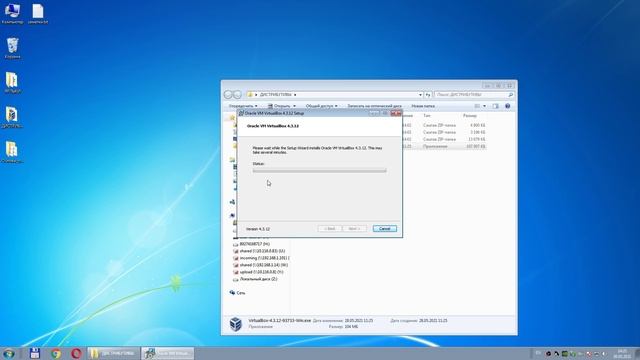Open the Computer desktop icon
This screenshot has height=360, width=640.
[x=12, y=13]
